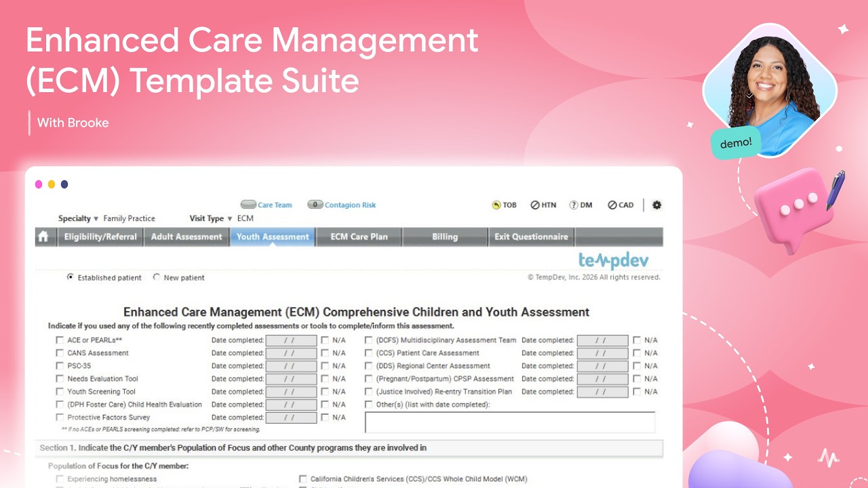Viewport: 868px width, 488px height.
Task: Click the Care Team link
Action: (x=275, y=205)
